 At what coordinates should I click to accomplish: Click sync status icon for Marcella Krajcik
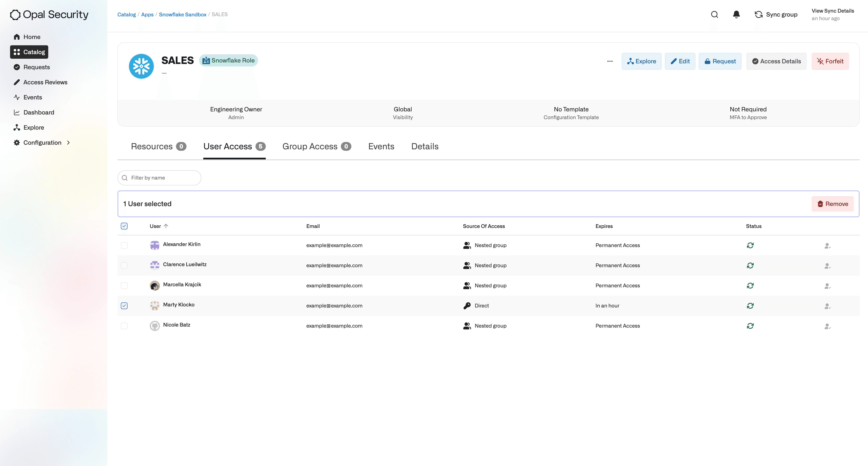pos(750,286)
